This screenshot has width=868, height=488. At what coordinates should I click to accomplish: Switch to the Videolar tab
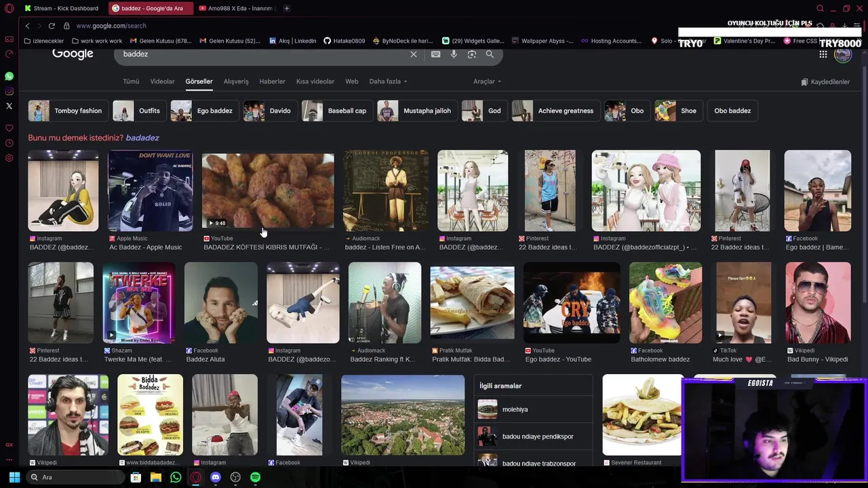pos(162,81)
